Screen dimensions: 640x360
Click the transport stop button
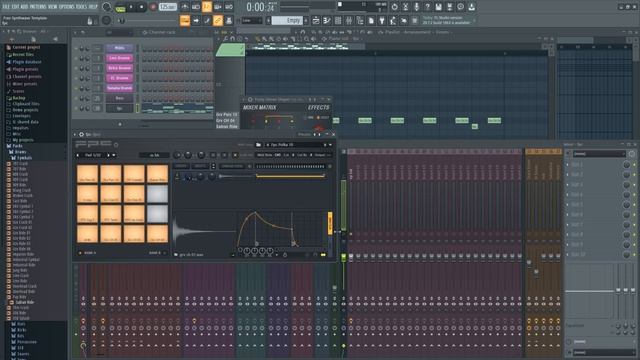pyautogui.click(x=142, y=7)
